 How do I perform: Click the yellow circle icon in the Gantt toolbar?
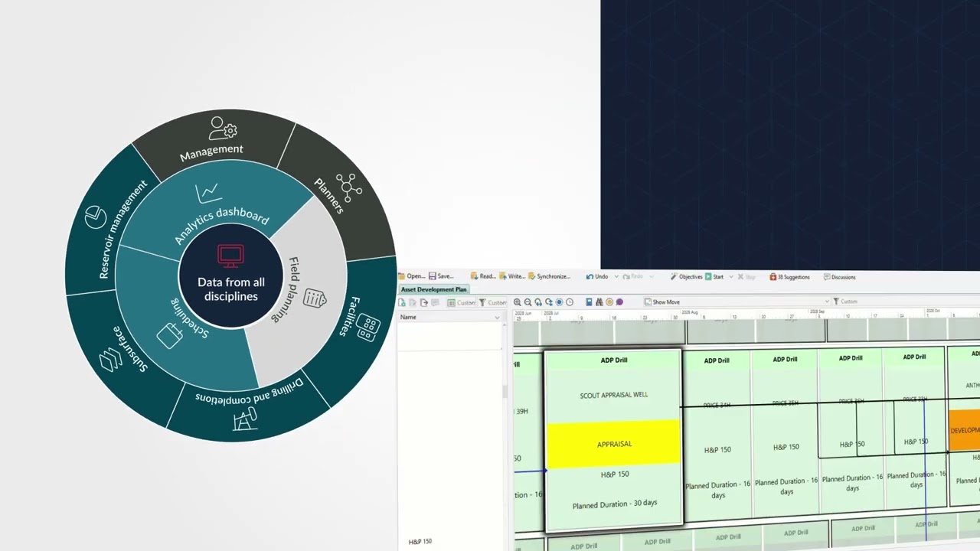click(609, 302)
